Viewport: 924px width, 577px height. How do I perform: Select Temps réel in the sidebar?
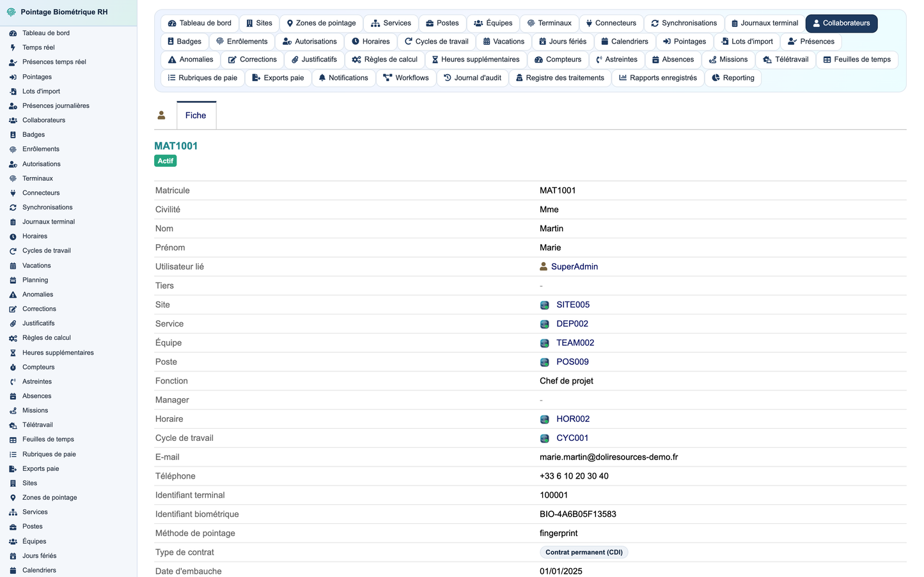(x=38, y=47)
